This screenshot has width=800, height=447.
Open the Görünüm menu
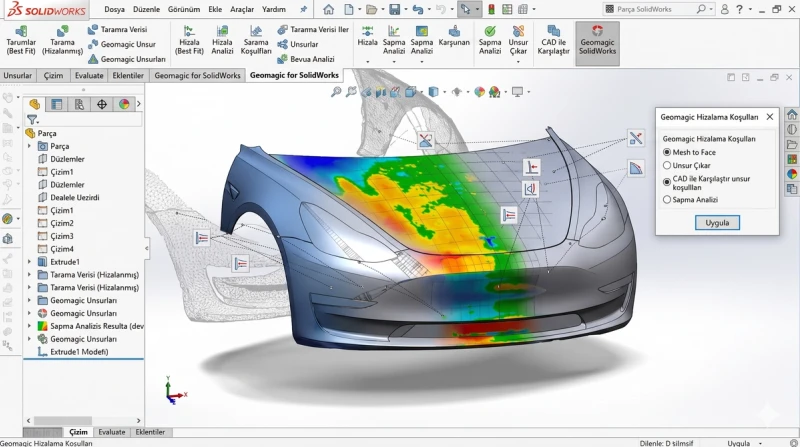pyautogui.click(x=184, y=9)
